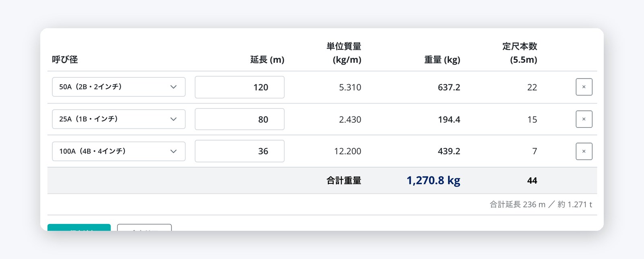Open the 100A（4B・4インチ） size dropdown
The width and height of the screenshot is (644, 259).
coord(119,151)
